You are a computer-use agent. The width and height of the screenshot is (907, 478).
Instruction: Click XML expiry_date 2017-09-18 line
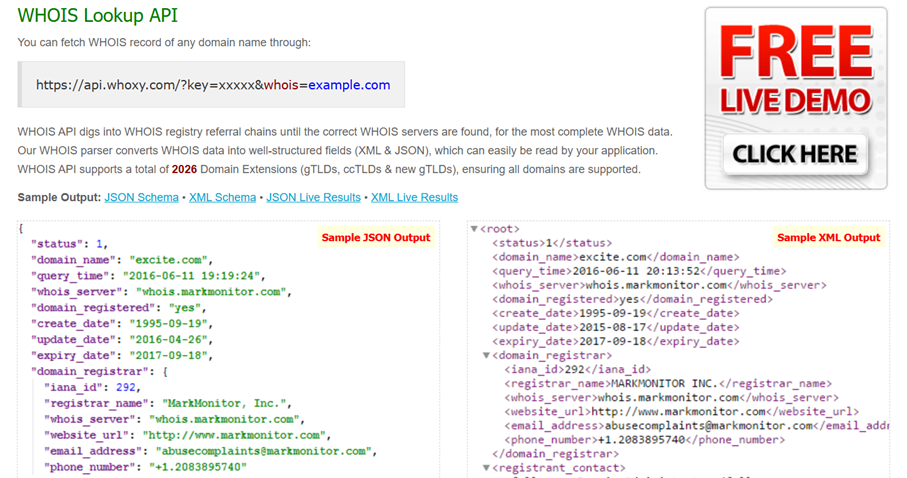tap(615, 341)
